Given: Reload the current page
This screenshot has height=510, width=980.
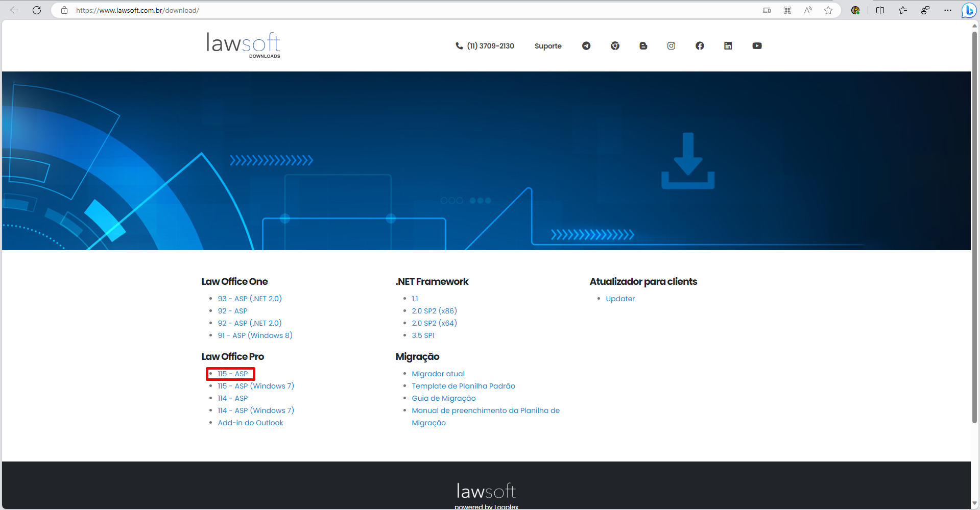Looking at the screenshot, I should [37, 10].
